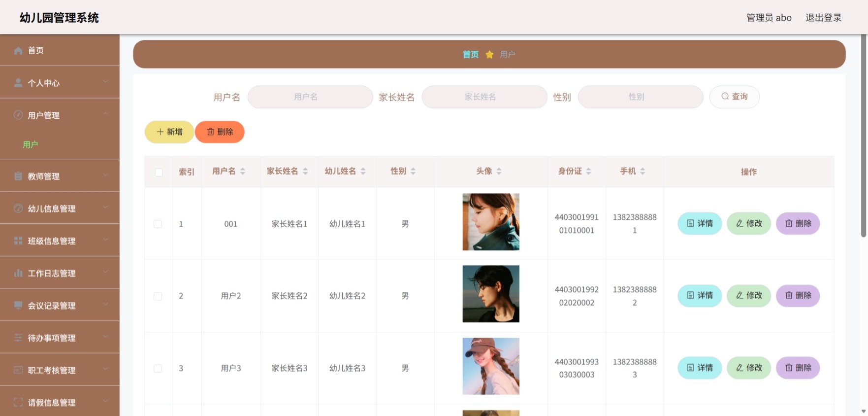Click the clipboard icon beside 教师管理
Screen dimensions: 868x416
pyautogui.click(x=18, y=176)
